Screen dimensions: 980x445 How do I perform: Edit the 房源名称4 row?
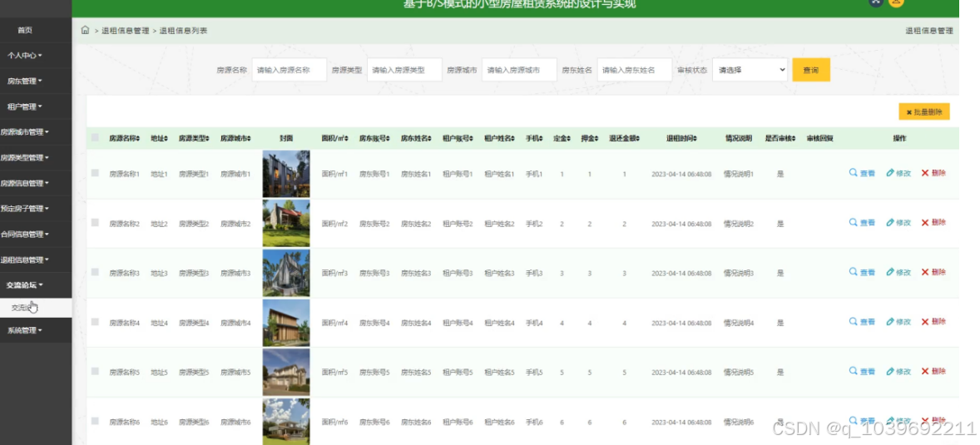(x=898, y=321)
